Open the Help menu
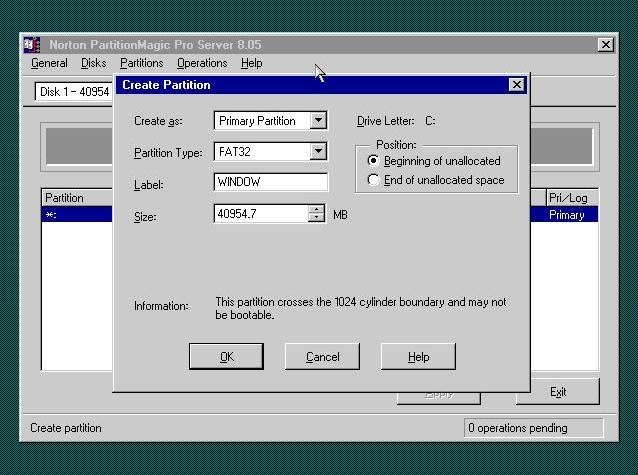 [251, 63]
